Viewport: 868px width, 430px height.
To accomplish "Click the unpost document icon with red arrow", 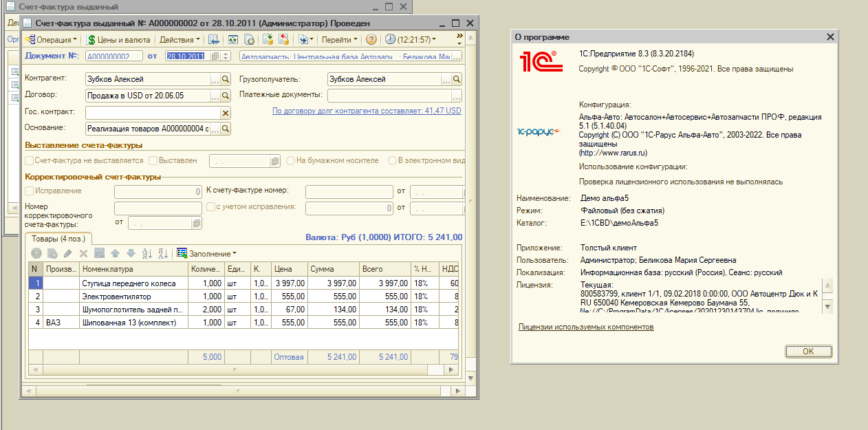I will pyautogui.click(x=283, y=39).
